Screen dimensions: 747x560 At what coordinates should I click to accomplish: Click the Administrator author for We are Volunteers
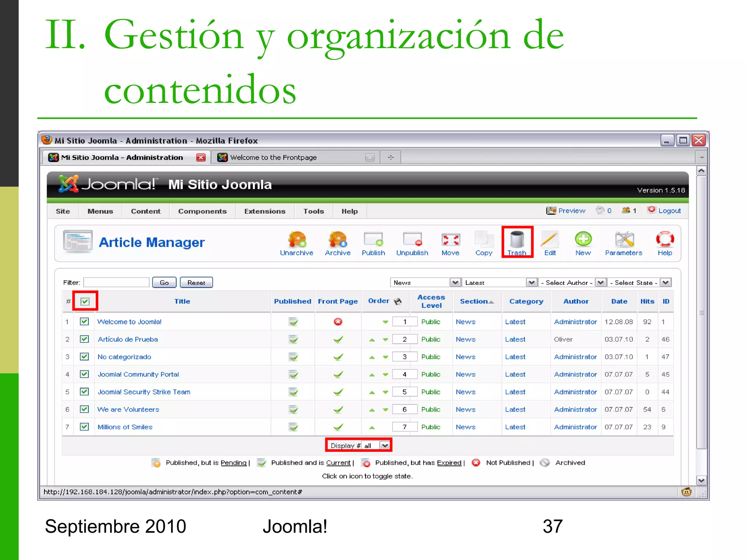576,409
